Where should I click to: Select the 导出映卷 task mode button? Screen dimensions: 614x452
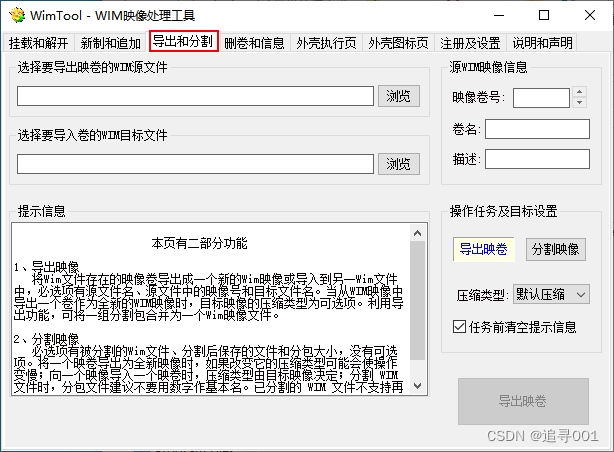484,249
